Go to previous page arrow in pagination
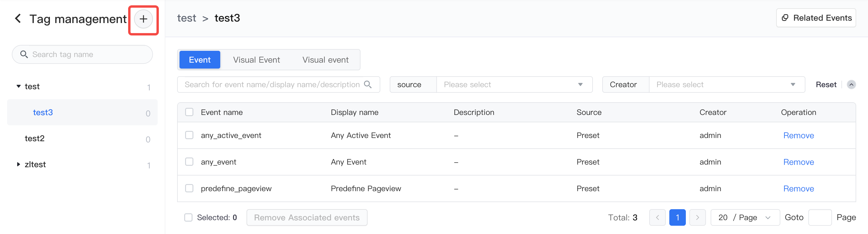The height and width of the screenshot is (234, 868). coord(657,217)
